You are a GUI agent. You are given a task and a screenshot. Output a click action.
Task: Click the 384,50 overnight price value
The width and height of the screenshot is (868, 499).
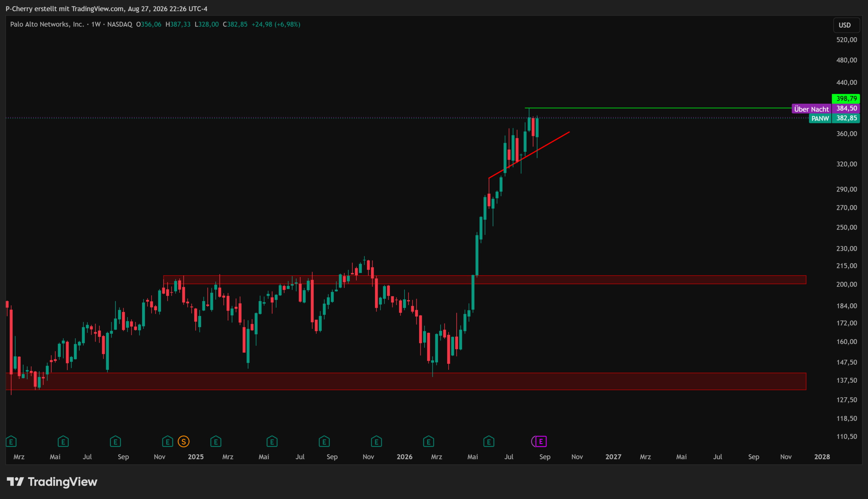(x=846, y=108)
